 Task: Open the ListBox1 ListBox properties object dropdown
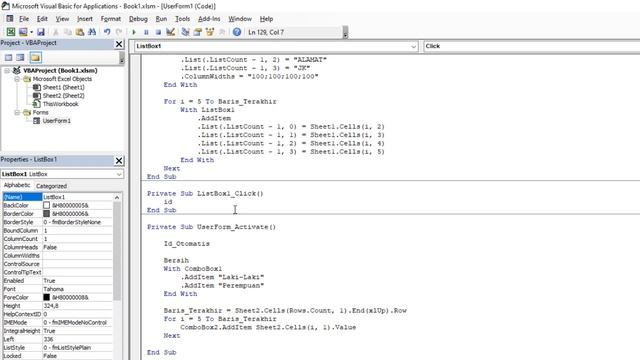click(119, 174)
